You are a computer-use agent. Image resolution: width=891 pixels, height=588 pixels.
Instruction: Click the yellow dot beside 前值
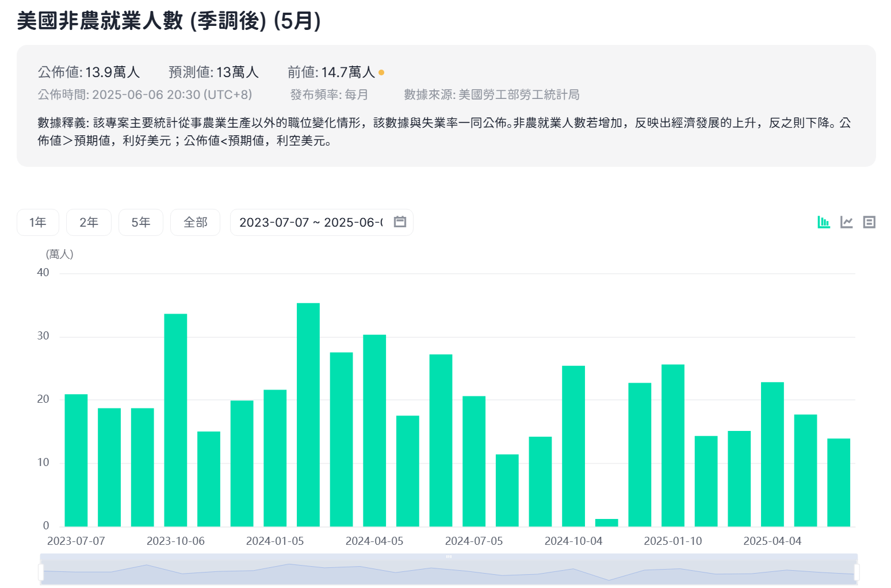381,72
